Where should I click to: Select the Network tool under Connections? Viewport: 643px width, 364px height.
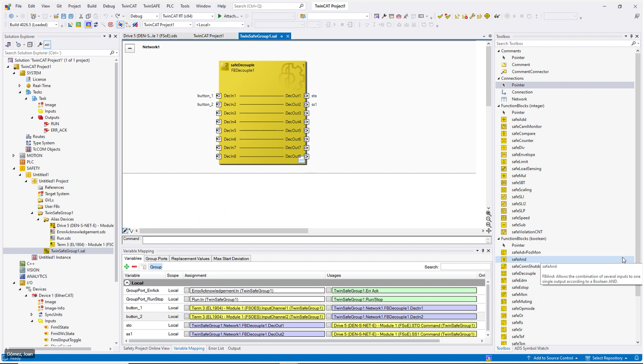click(519, 99)
